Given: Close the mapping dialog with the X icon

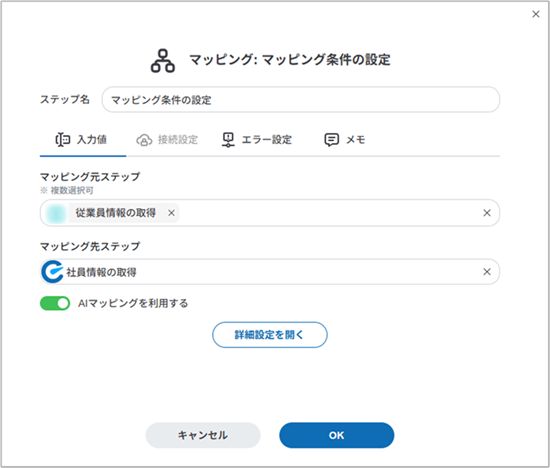Looking at the screenshot, I should click(x=536, y=14).
